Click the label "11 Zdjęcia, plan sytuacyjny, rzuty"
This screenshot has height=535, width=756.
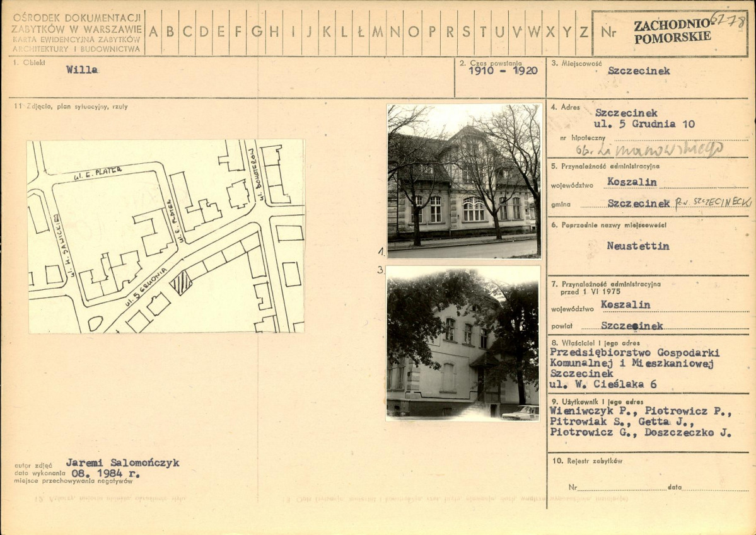coord(71,106)
